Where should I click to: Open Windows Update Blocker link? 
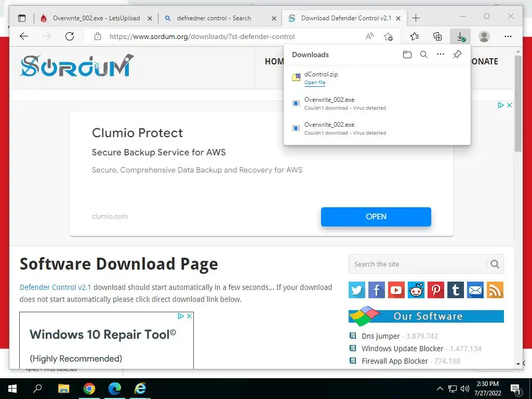coord(403,349)
